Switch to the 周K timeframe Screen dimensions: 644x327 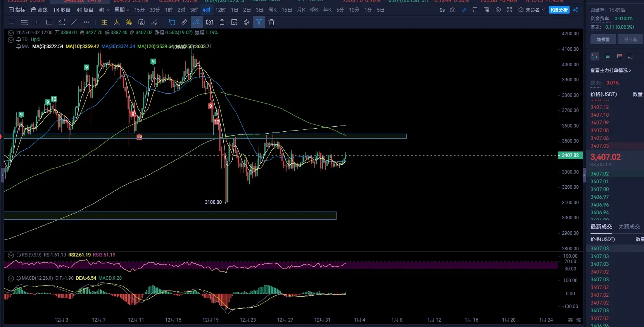tap(273, 10)
